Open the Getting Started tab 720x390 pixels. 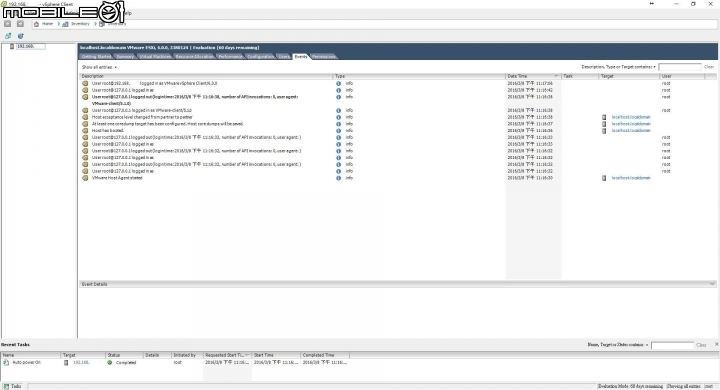coord(96,57)
